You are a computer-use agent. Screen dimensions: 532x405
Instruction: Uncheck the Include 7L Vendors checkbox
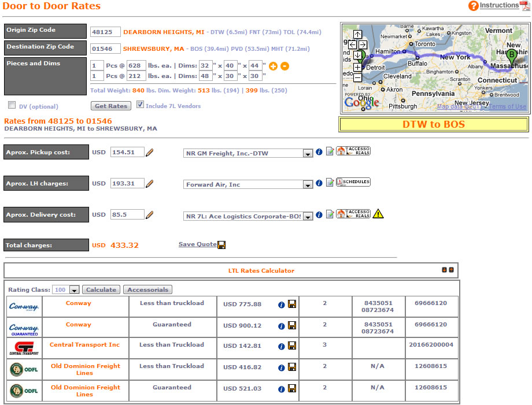tap(140, 105)
